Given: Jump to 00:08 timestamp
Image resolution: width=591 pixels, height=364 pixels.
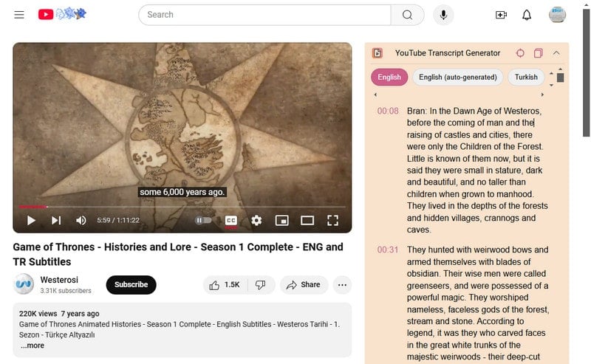Looking at the screenshot, I should 388,111.
